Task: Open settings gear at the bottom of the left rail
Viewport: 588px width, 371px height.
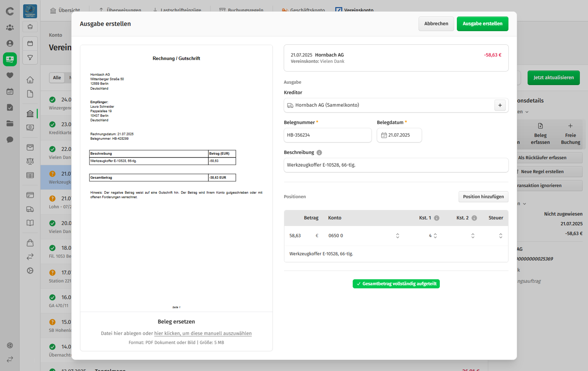Action: tap(10, 345)
